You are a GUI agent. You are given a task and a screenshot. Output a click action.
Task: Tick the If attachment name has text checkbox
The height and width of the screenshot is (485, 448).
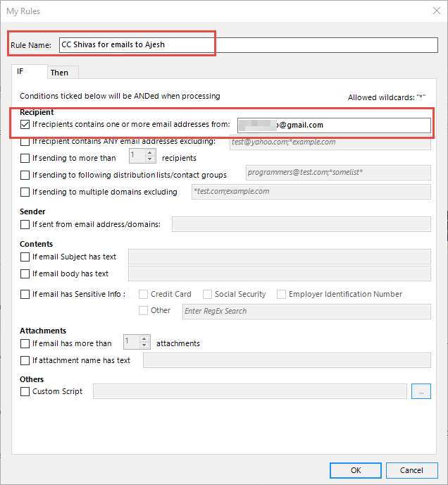25,361
